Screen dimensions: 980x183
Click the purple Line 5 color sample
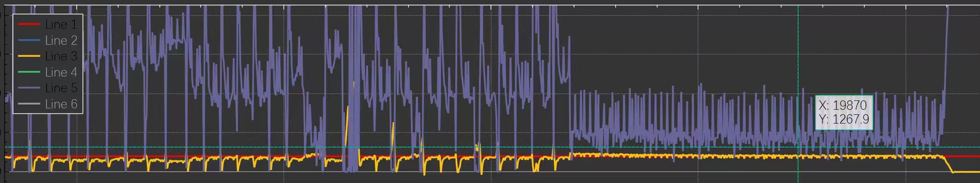pos(29,88)
